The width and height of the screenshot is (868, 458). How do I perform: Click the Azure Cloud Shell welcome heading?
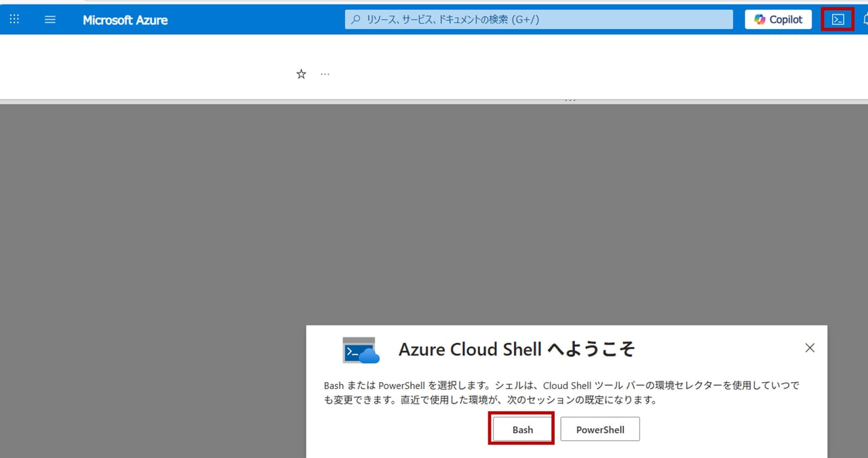coord(517,350)
